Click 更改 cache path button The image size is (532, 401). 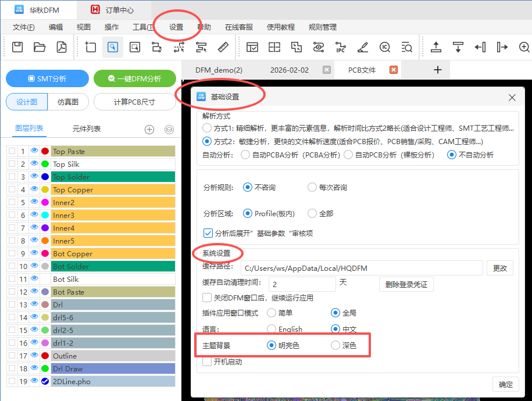click(x=500, y=268)
